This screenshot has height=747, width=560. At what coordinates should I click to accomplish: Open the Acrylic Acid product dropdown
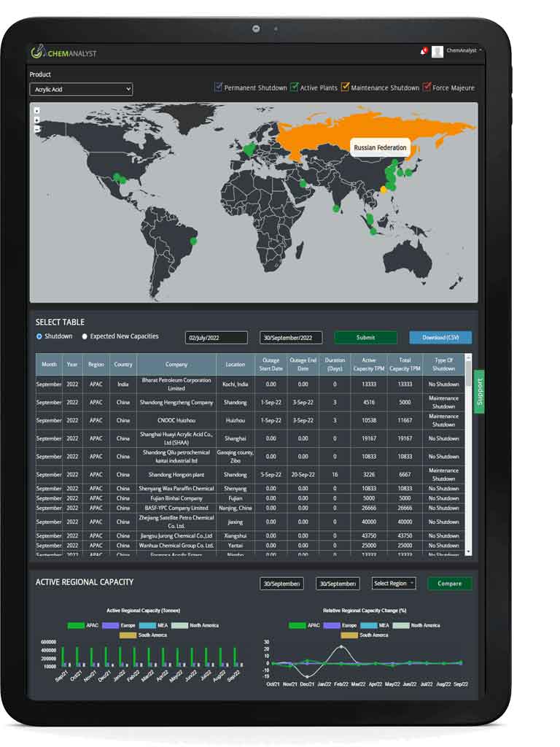[x=81, y=89]
